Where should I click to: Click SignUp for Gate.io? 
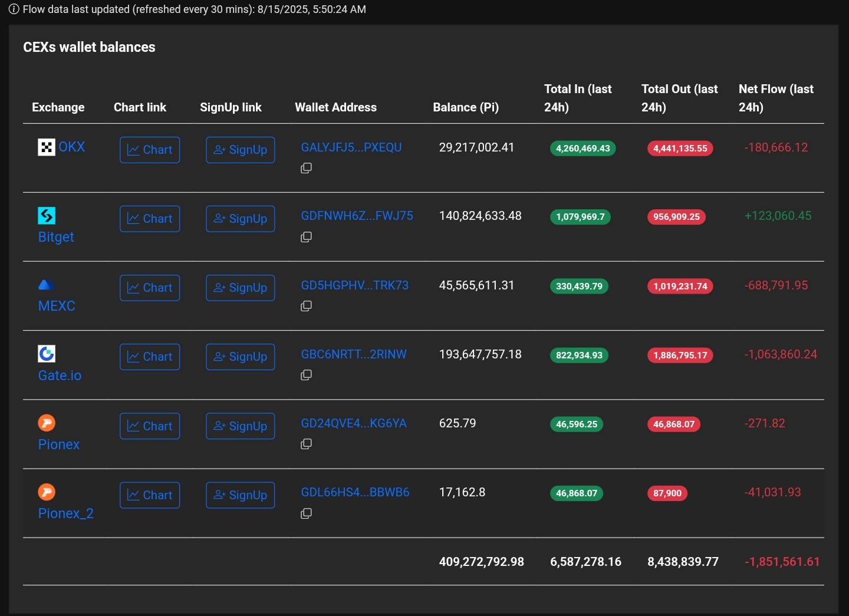pyautogui.click(x=241, y=357)
